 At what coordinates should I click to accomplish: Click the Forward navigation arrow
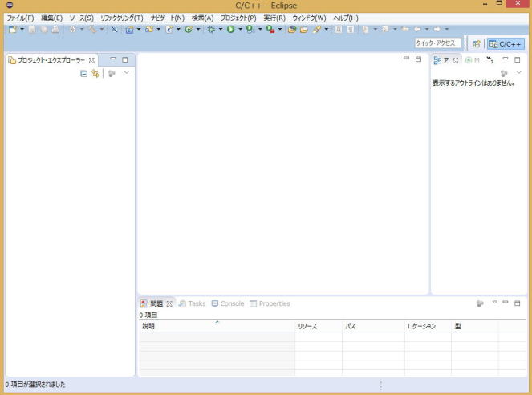pyautogui.click(x=437, y=30)
